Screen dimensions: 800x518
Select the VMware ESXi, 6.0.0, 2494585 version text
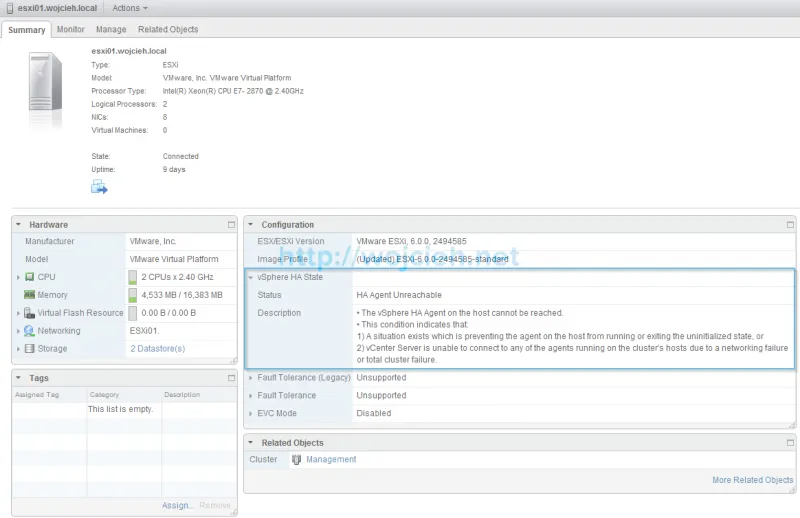pos(411,241)
